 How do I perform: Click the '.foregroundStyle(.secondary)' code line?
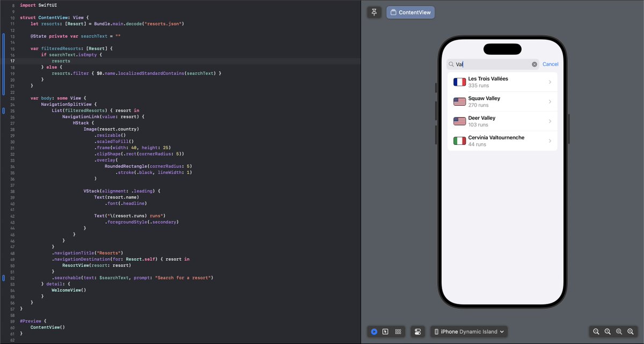(x=141, y=222)
